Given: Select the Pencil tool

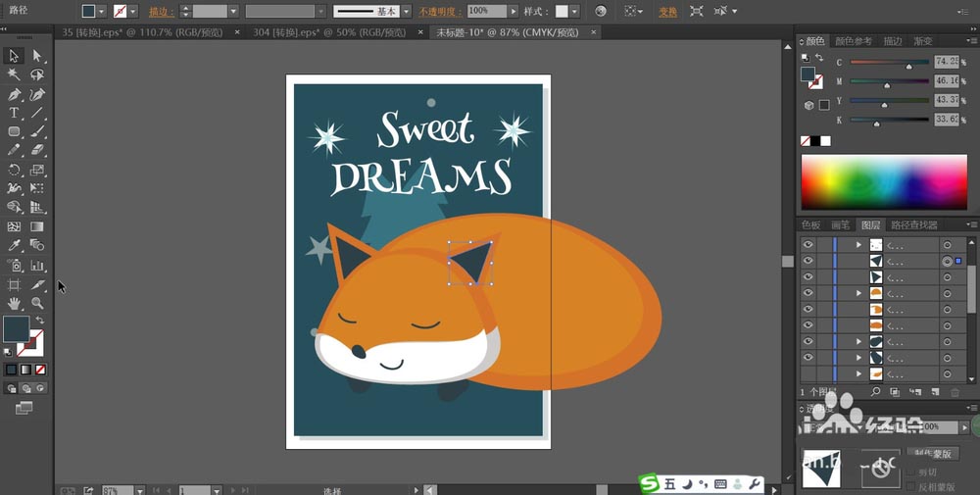Looking at the screenshot, I should [x=13, y=151].
